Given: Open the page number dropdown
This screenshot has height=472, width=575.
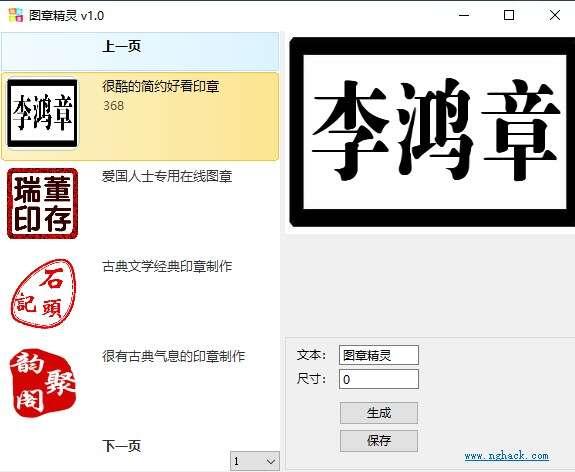Looking at the screenshot, I should pos(255,461).
